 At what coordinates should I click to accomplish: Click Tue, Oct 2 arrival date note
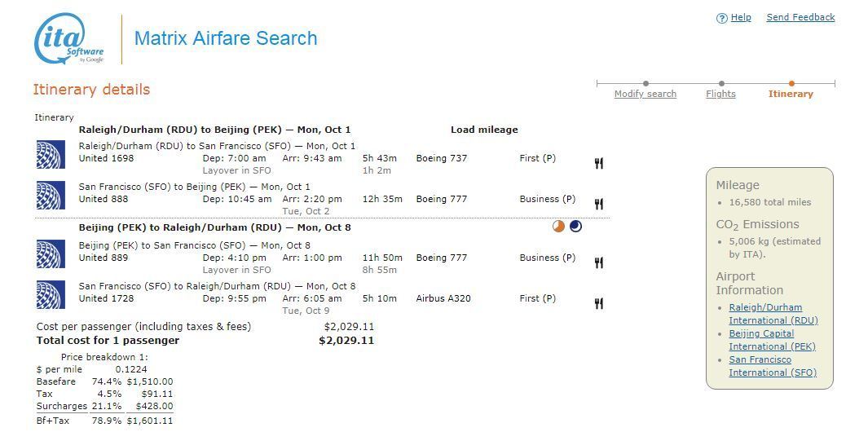[306, 211]
